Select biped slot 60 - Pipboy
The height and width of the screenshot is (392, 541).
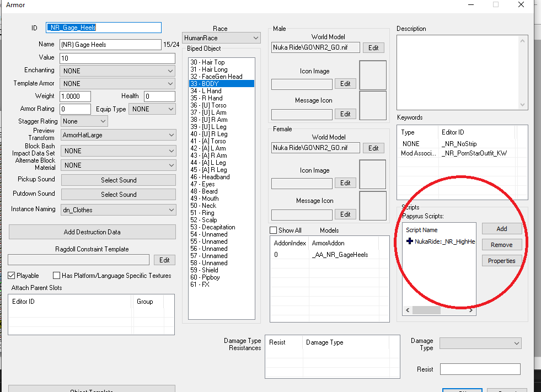click(222, 277)
